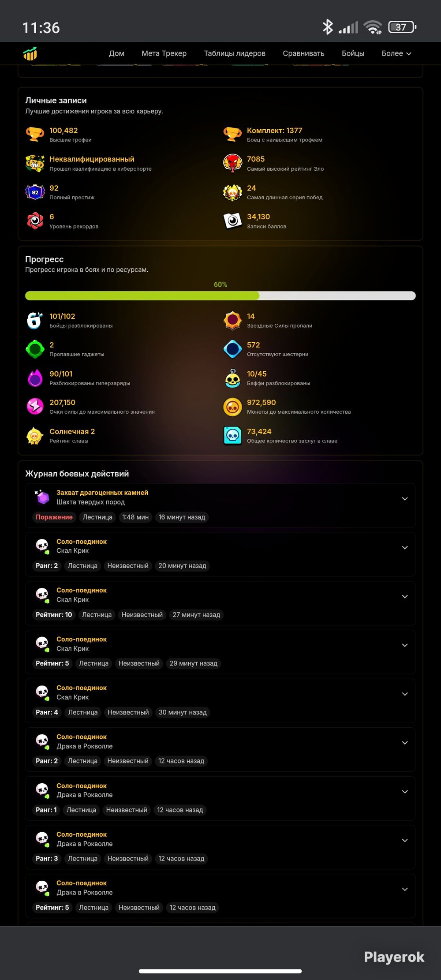Screen dimensions: 441x980
Task: Click the highest trophies cup icon
Action: coord(35,134)
